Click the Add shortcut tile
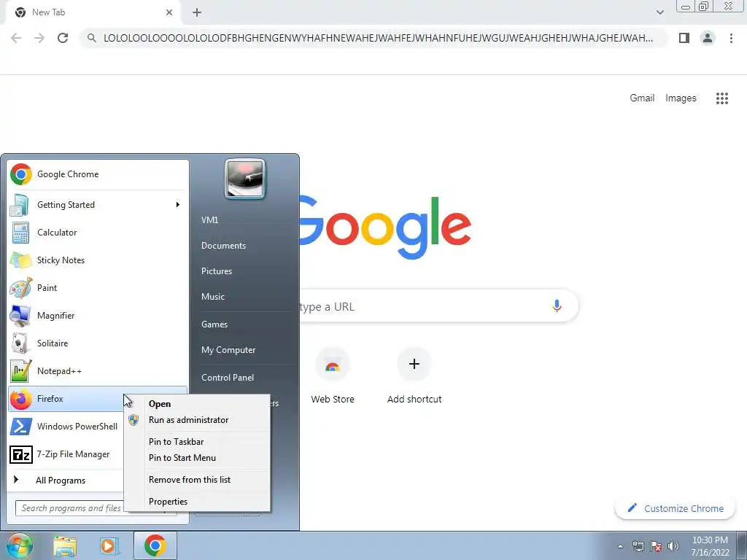This screenshot has height=560, width=747. [414, 376]
